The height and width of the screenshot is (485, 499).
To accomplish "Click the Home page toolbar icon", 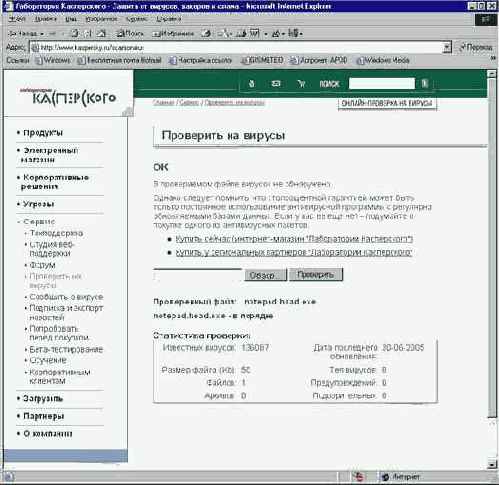I will [x=101, y=33].
